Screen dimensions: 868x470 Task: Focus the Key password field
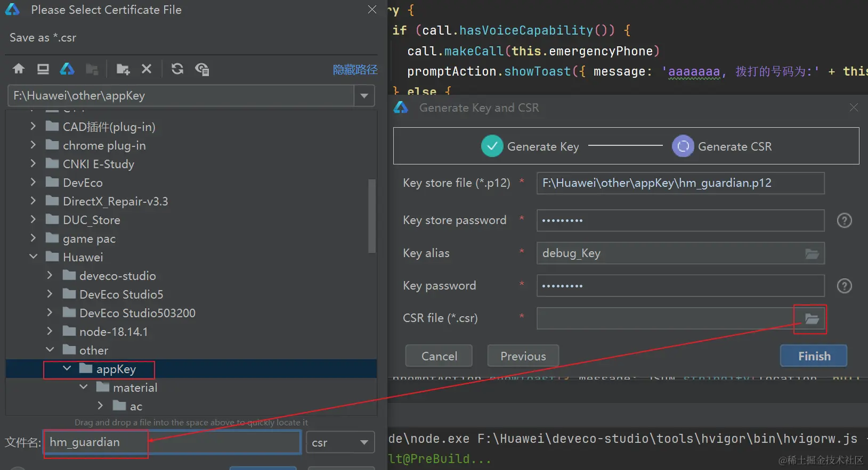pyautogui.click(x=680, y=286)
